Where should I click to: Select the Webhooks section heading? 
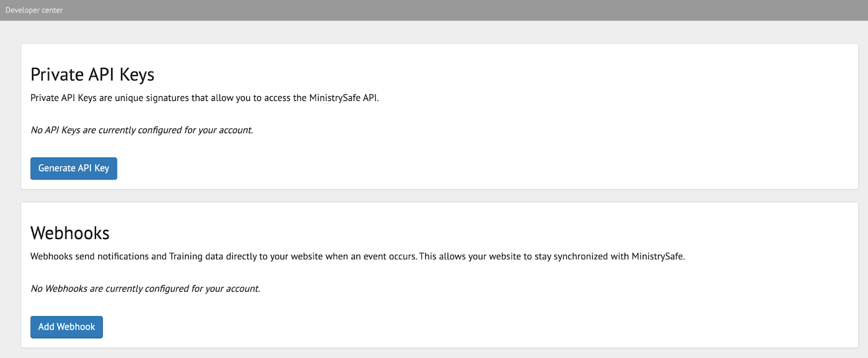coord(70,233)
